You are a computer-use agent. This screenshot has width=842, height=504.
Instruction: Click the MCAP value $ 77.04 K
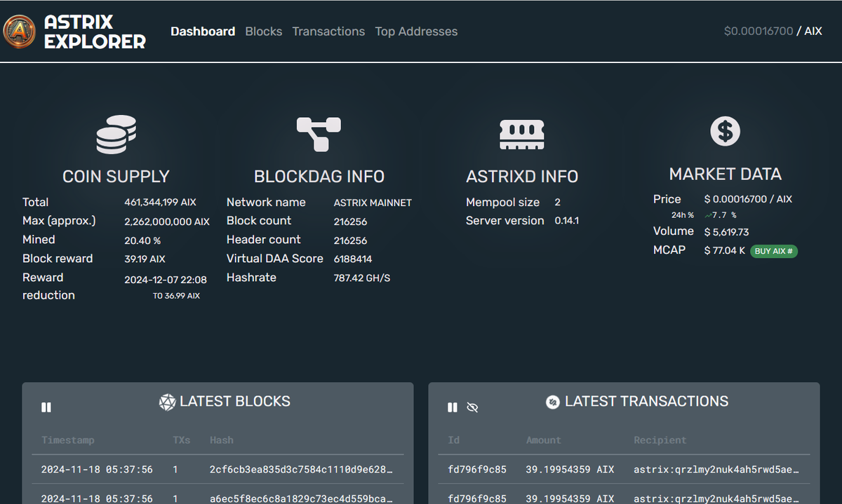[x=724, y=250]
